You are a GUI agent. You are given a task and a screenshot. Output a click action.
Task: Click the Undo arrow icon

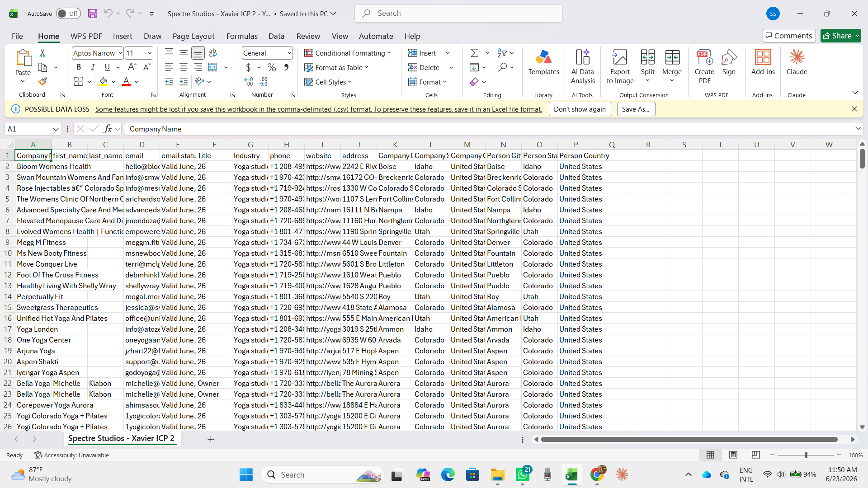coord(108,14)
